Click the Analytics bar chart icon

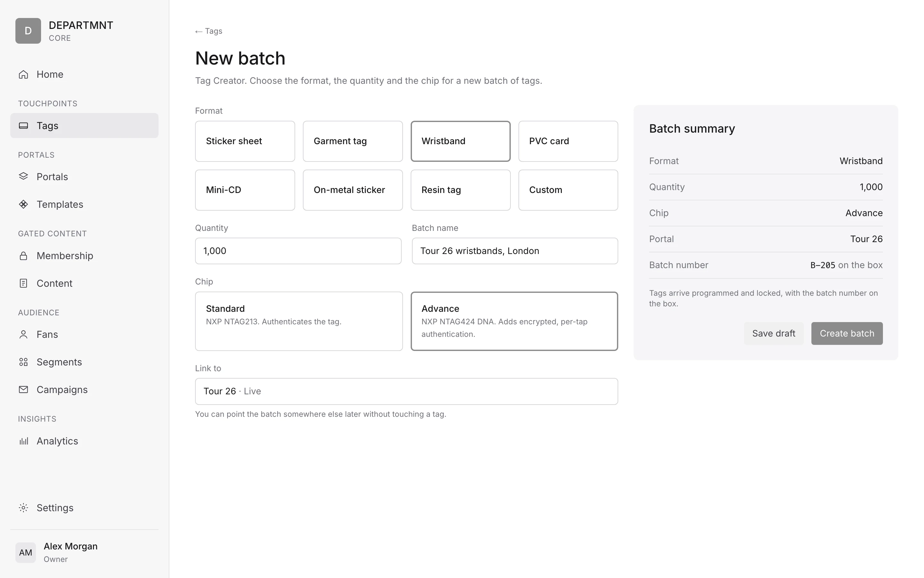coord(23,441)
